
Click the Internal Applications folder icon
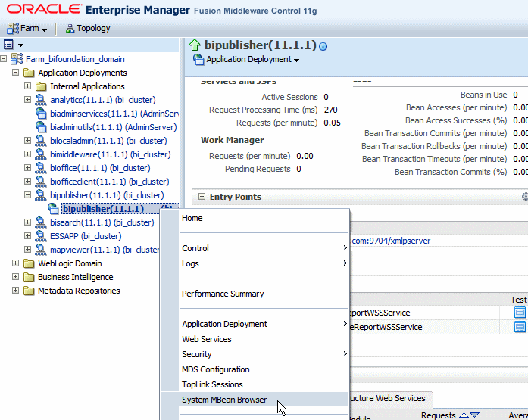point(41,86)
